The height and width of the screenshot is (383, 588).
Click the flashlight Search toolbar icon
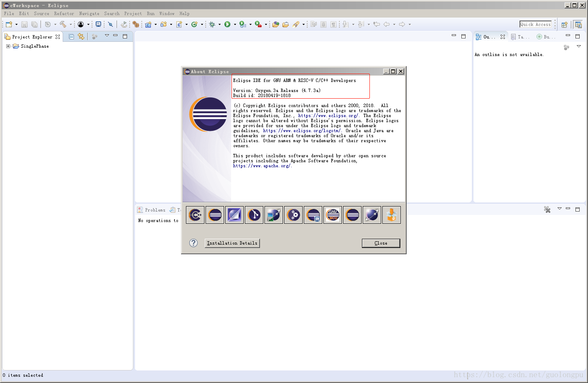point(296,25)
